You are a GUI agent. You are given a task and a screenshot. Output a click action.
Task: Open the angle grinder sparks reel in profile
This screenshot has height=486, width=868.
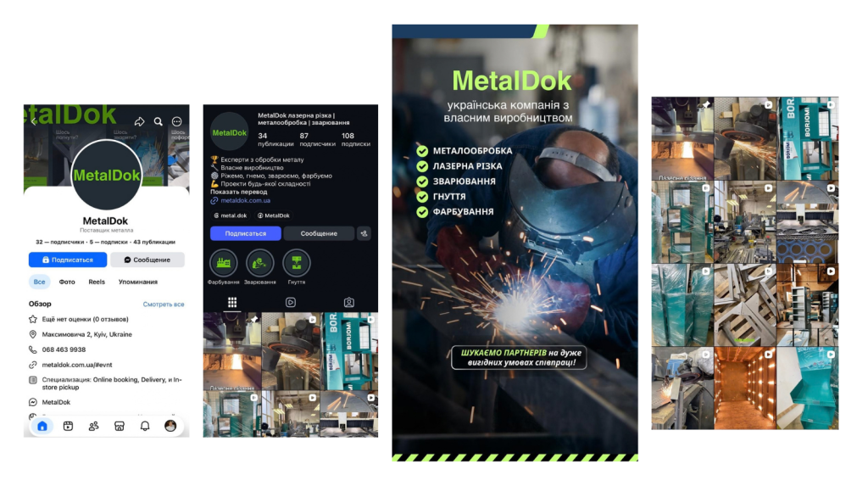tap(291, 351)
